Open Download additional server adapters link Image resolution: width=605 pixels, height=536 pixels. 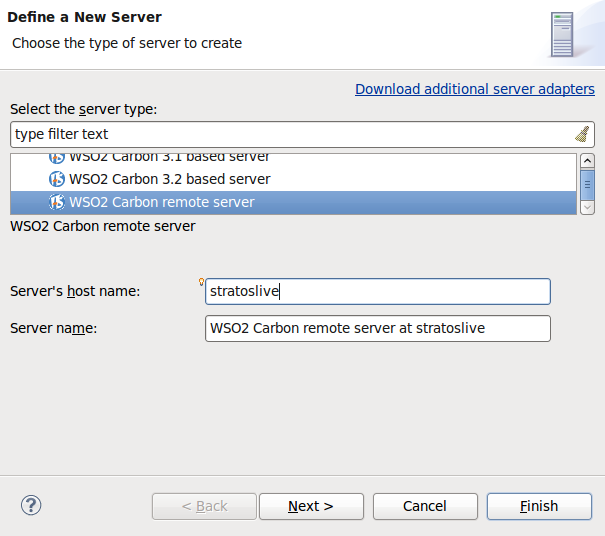coord(475,89)
